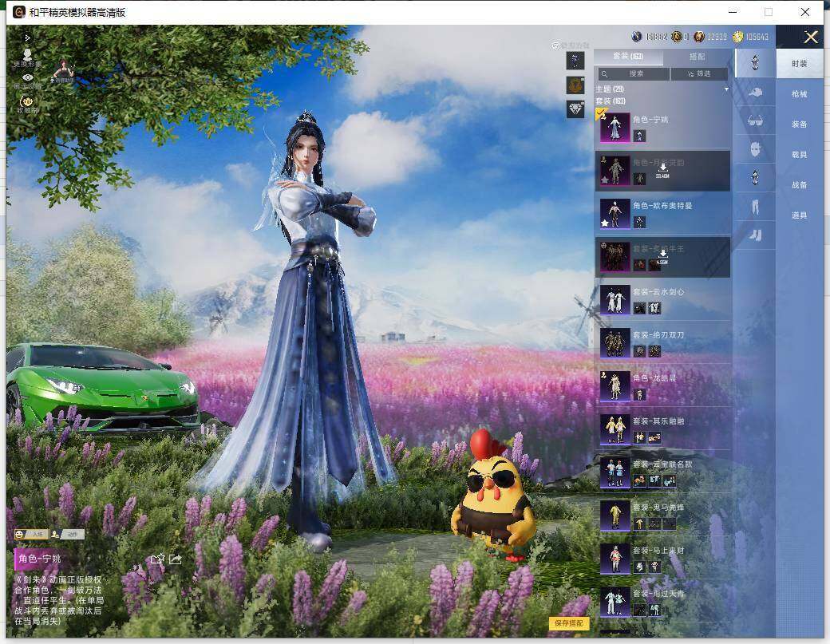Download the 4.55M outfit below 欧布奥特曼

coord(662,257)
